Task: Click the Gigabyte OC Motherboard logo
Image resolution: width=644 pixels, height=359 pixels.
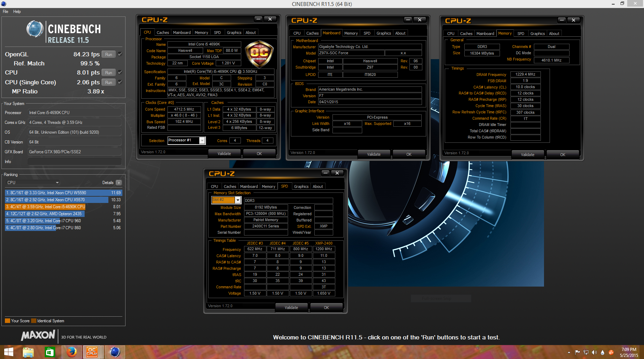Action: (x=259, y=53)
